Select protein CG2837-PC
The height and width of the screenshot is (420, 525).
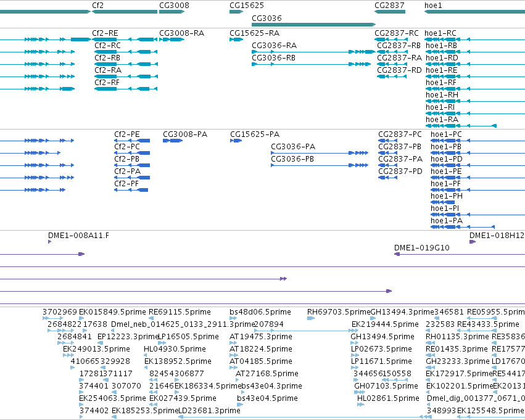coord(400,134)
